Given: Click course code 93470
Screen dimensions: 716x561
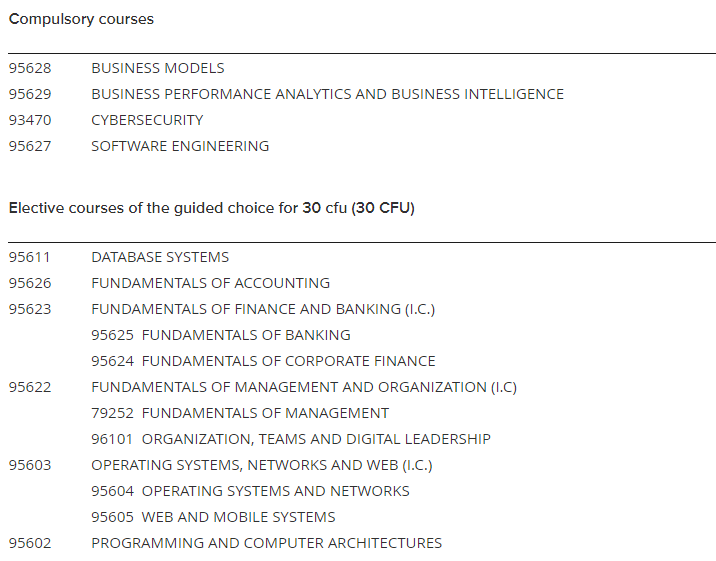Looking at the screenshot, I should (30, 120).
